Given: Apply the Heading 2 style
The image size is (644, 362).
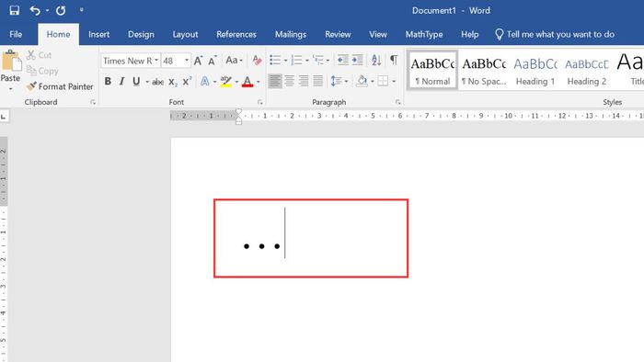Looking at the screenshot, I should point(587,70).
